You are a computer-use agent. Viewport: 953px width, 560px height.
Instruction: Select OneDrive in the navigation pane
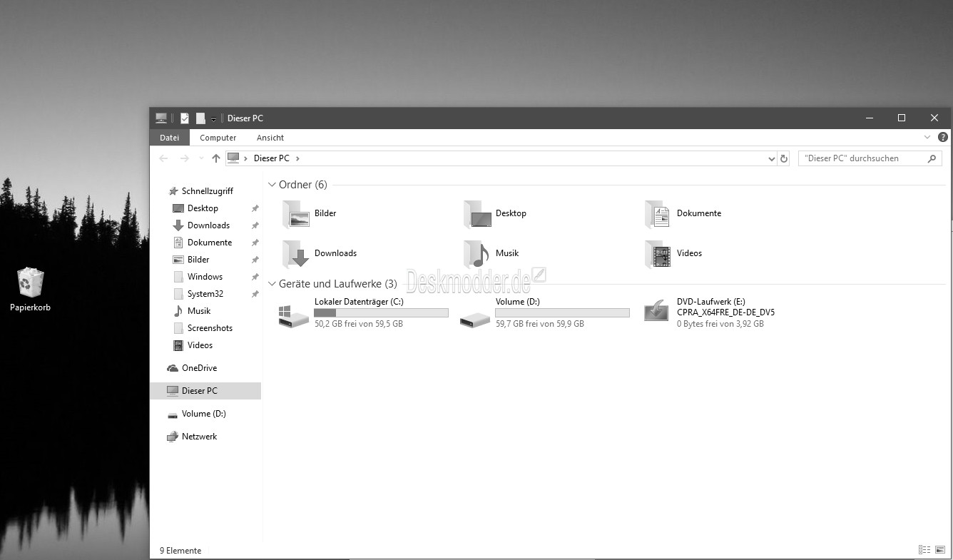(199, 368)
